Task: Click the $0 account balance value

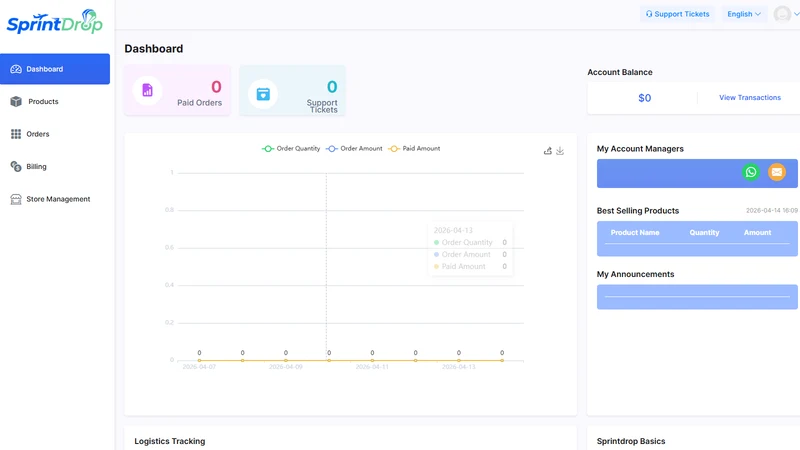Action: pyautogui.click(x=644, y=98)
